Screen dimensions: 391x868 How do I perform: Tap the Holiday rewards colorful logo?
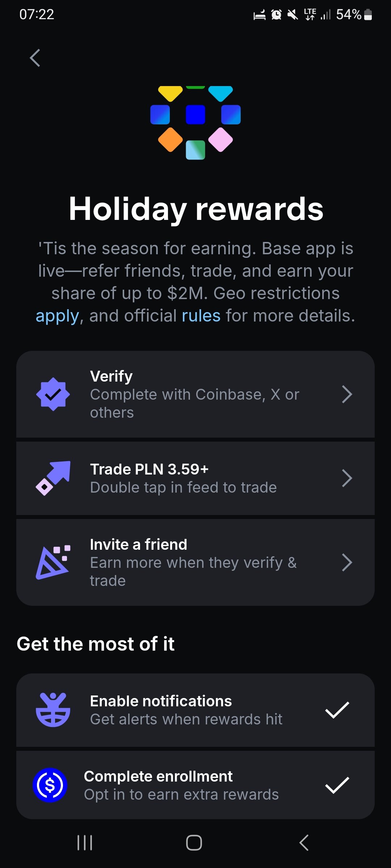click(x=195, y=123)
